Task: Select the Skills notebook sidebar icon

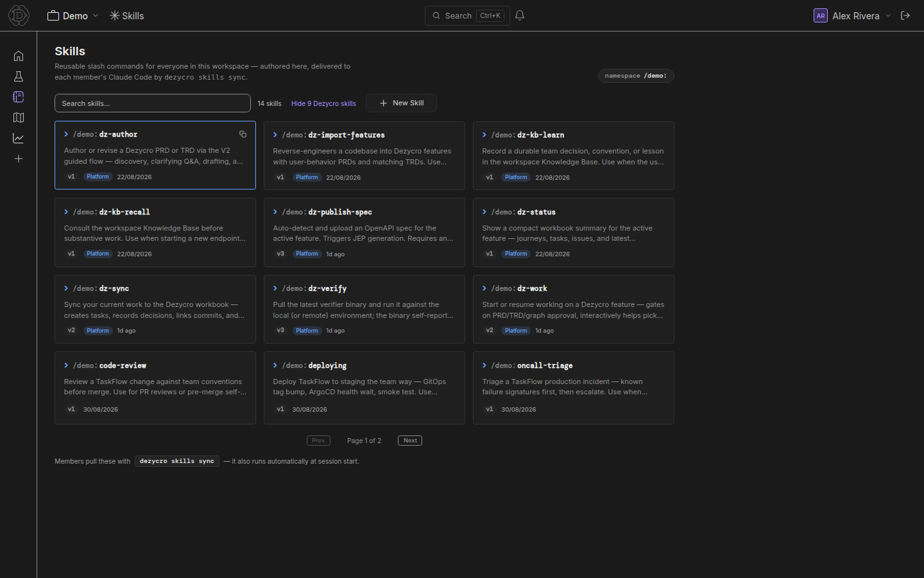Action: point(19,97)
